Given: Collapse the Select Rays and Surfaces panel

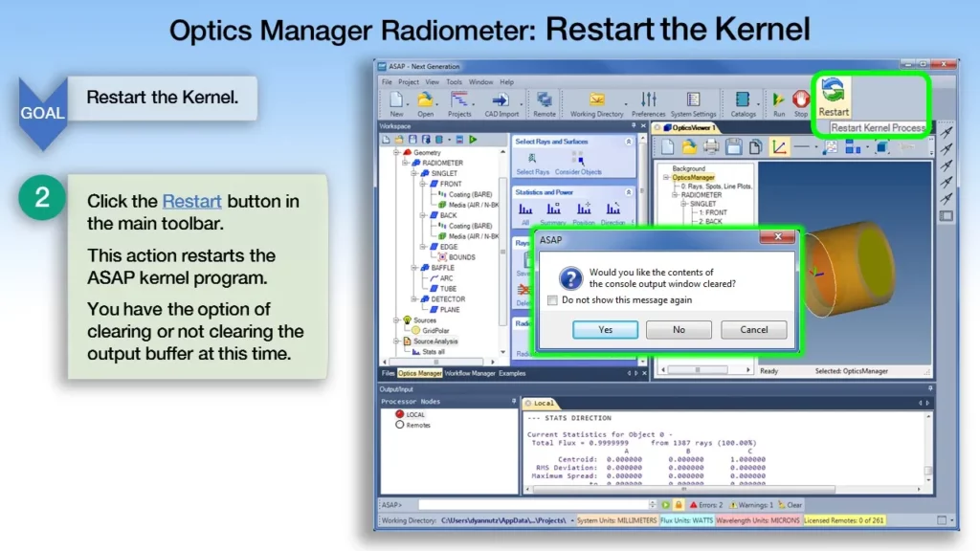Looking at the screenshot, I should 629,142.
